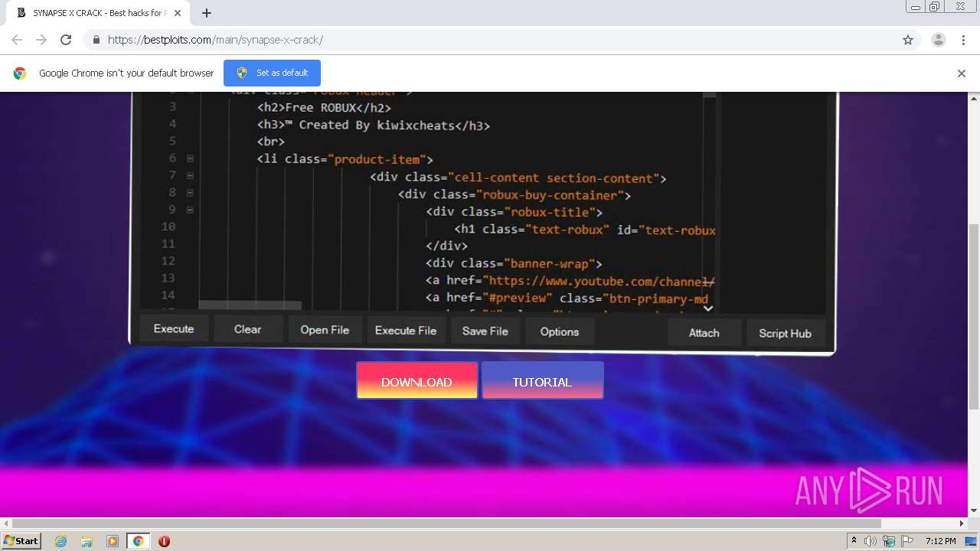
Task: Dismiss the default browser notification bar
Action: (962, 73)
